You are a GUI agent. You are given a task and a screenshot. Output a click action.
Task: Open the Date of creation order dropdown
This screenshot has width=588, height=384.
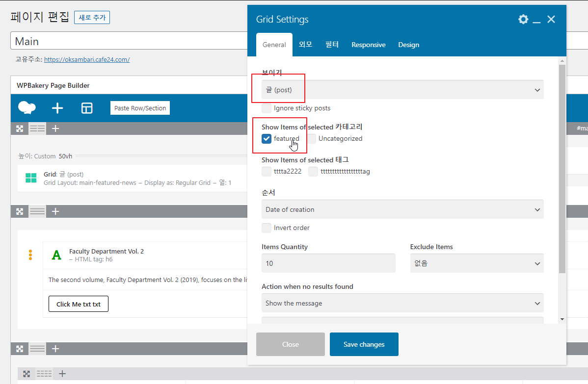tap(402, 209)
